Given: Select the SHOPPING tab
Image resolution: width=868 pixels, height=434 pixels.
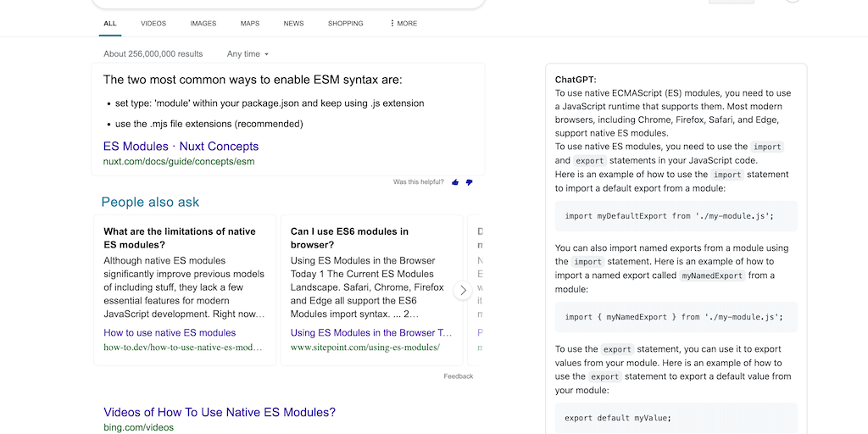Looking at the screenshot, I should [345, 24].
